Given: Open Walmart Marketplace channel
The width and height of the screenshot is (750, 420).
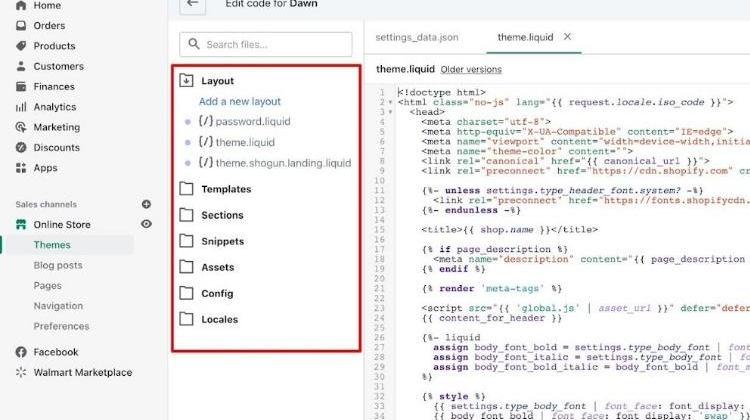Looking at the screenshot, I should tap(83, 372).
